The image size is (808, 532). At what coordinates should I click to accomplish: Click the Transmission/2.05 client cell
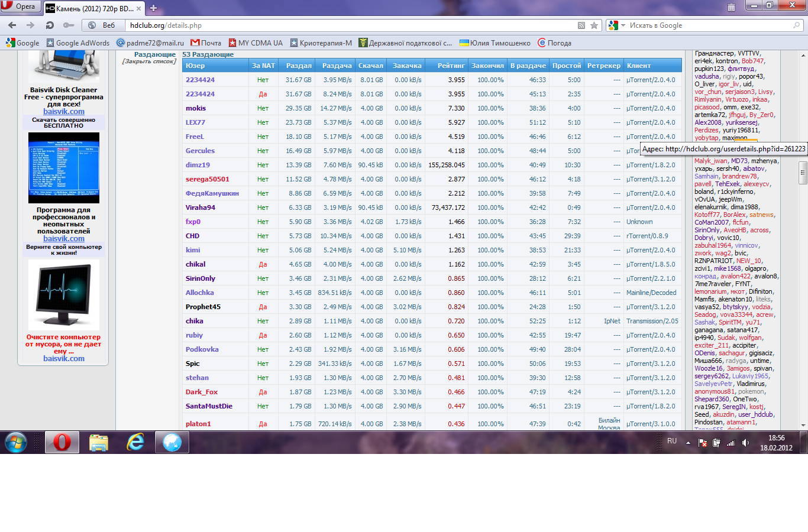652,321
